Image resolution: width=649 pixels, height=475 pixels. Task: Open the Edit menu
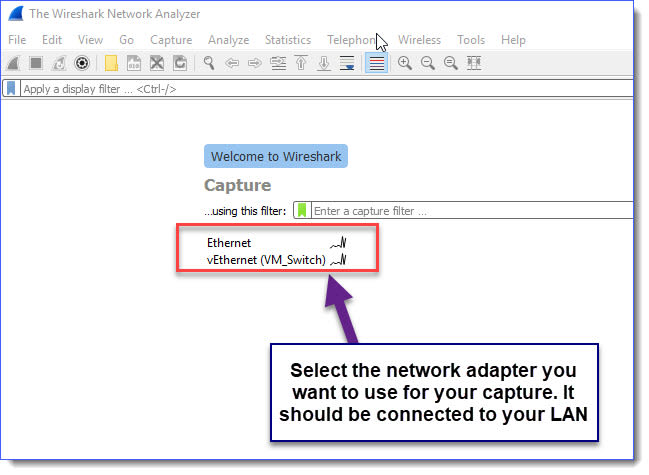click(x=52, y=40)
